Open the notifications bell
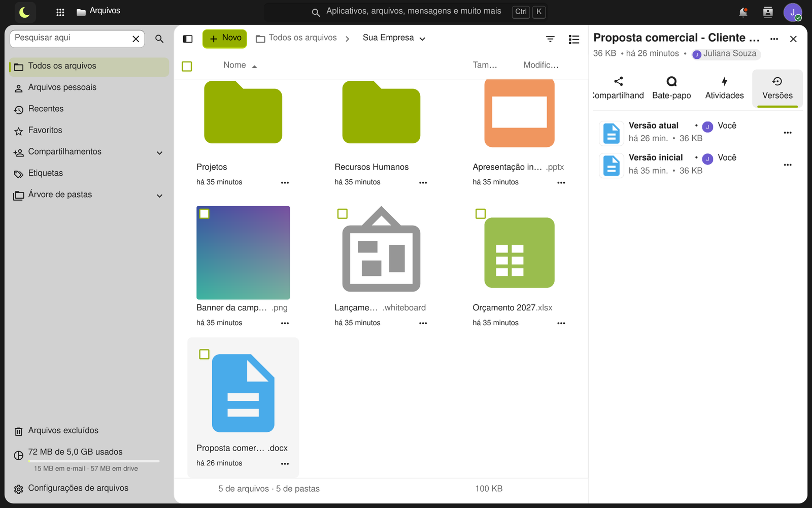Image resolution: width=812 pixels, height=508 pixels. (x=743, y=12)
